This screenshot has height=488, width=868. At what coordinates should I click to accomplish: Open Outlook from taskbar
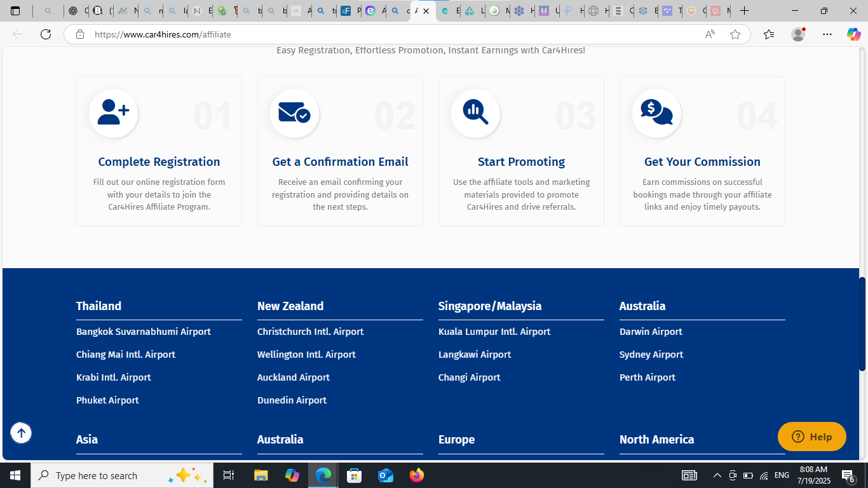point(386,475)
